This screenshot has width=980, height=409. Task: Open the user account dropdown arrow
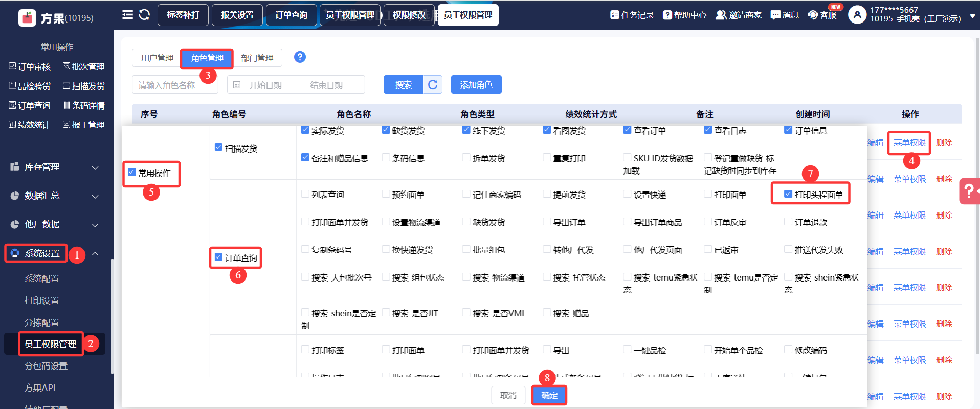(x=972, y=16)
